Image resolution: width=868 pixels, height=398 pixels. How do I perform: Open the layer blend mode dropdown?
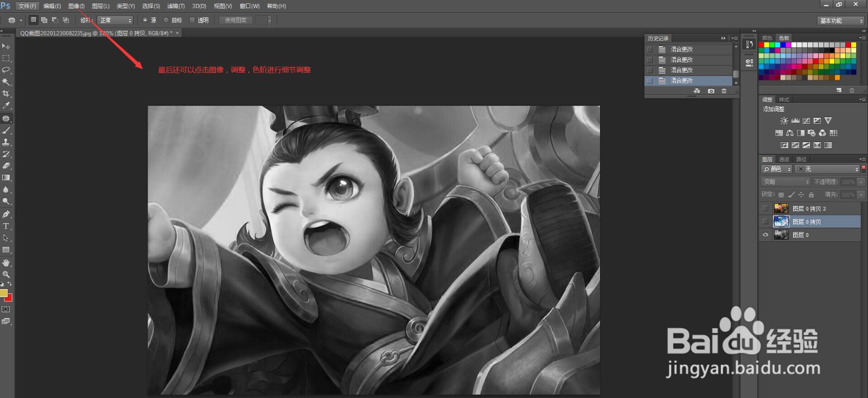786,182
